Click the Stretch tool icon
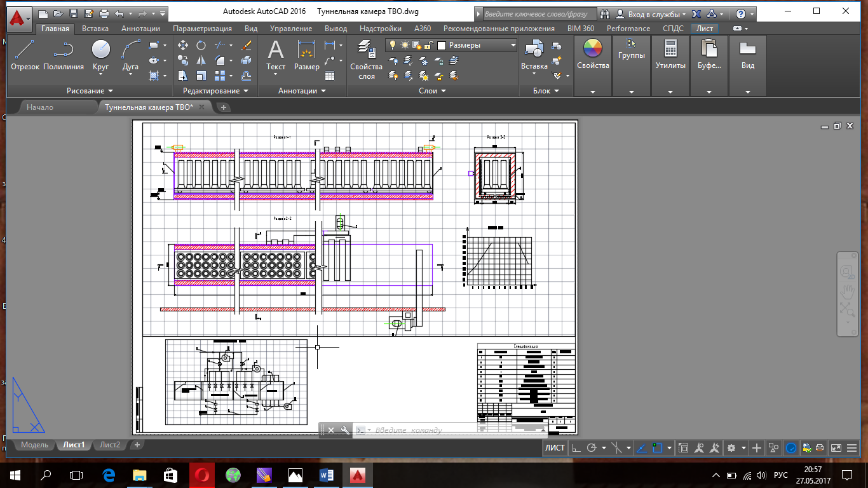This screenshot has width=868, height=488. (x=183, y=76)
